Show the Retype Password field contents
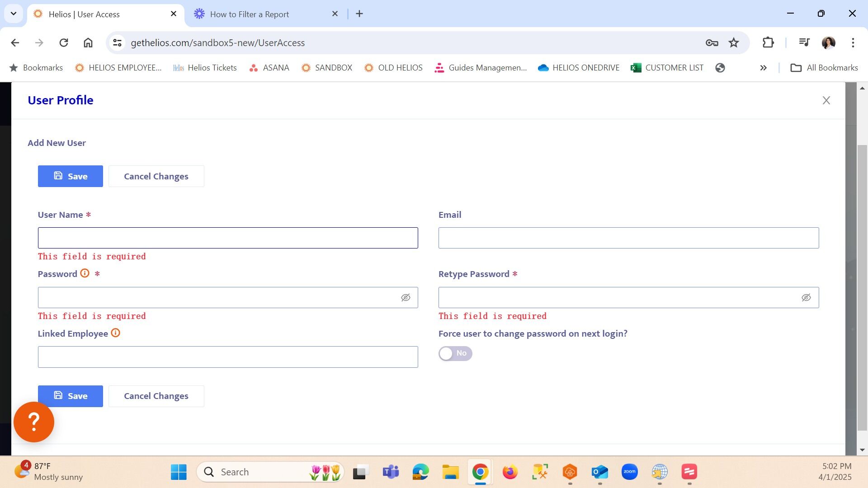The height and width of the screenshot is (488, 868). [806, 298]
